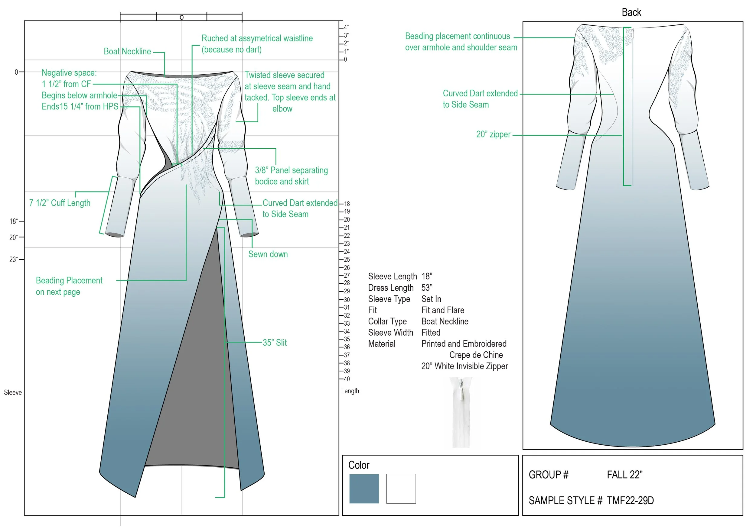
Task: Click the 'Negative space' annotation heading
Action: point(69,73)
